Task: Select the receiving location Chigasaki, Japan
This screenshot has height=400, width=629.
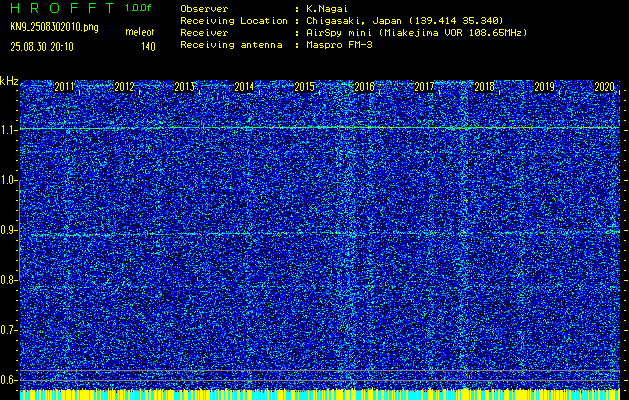Action: coord(354,21)
